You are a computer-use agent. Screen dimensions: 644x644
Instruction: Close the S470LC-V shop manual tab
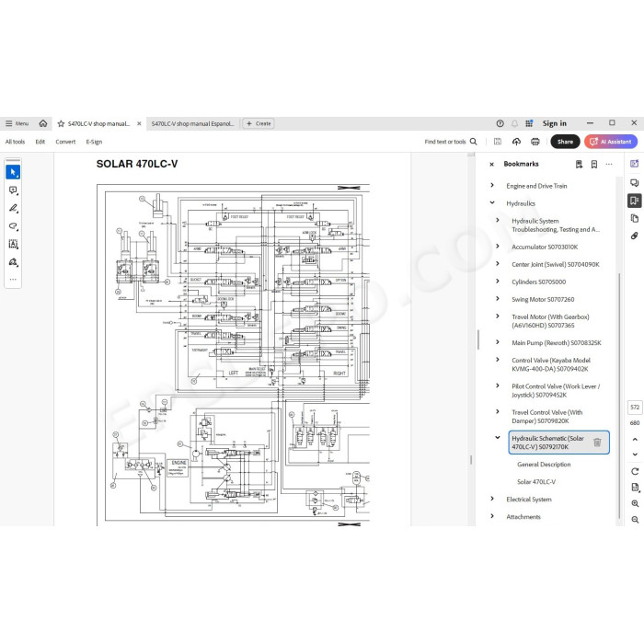[139, 123]
